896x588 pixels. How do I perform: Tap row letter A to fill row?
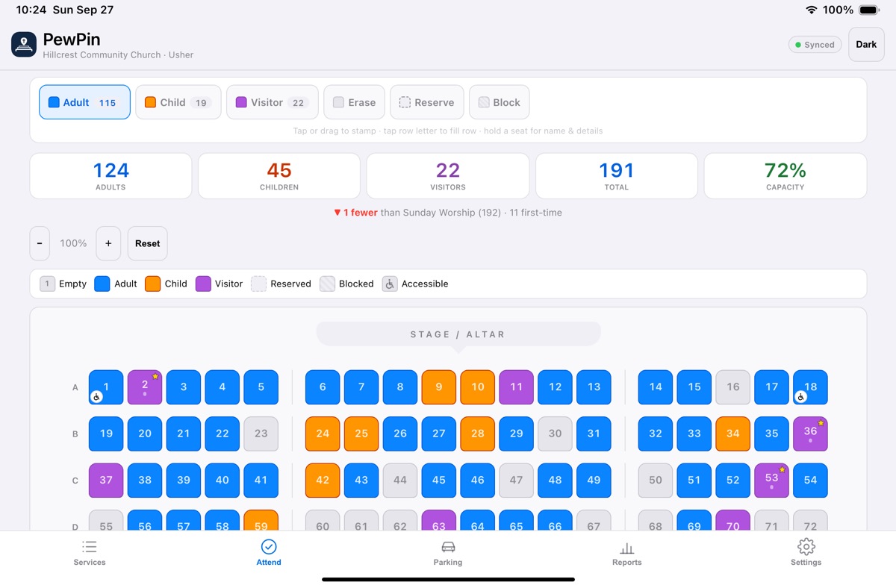[x=75, y=387]
